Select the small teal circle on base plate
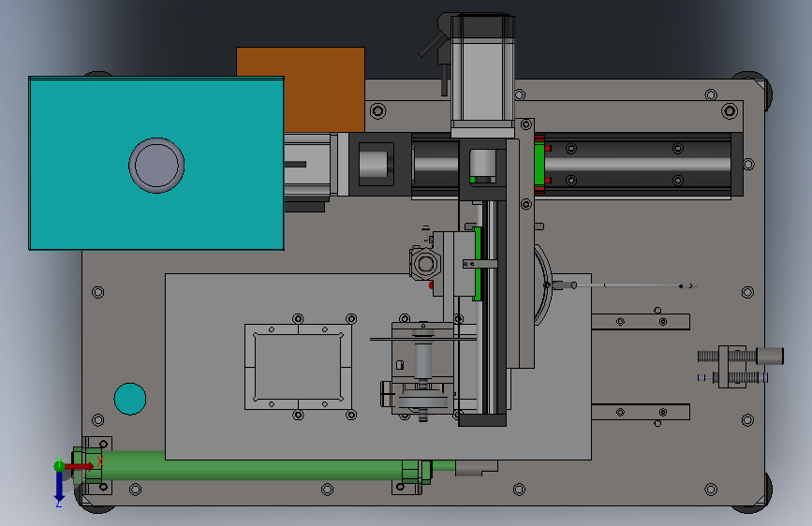The width and height of the screenshot is (812, 526). pyautogui.click(x=130, y=399)
